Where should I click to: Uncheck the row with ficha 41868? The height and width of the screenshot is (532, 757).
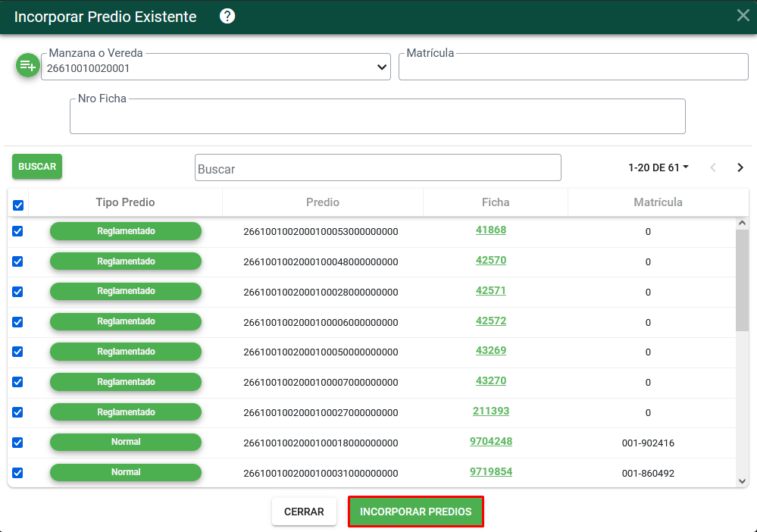pyautogui.click(x=17, y=231)
